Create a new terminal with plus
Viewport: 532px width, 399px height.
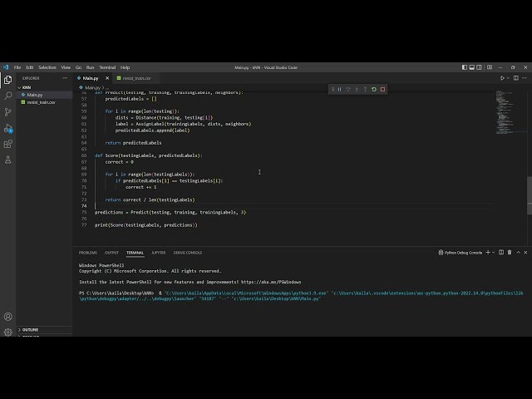click(488, 253)
